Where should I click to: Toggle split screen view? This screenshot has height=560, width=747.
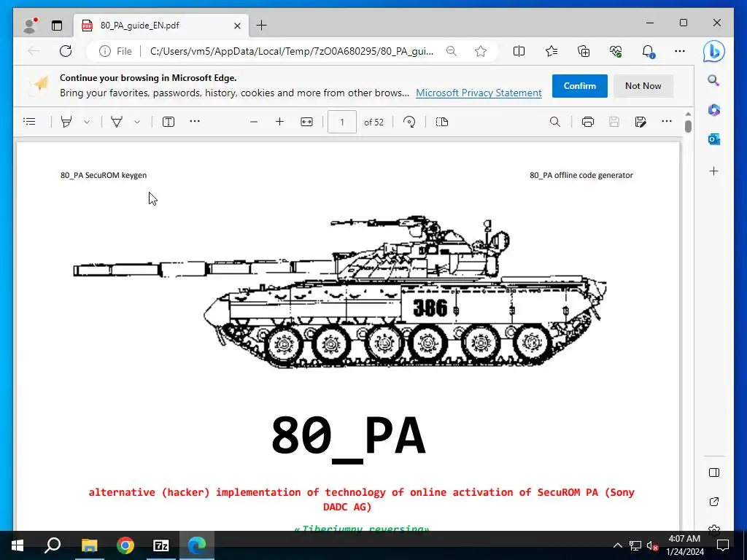pyautogui.click(x=519, y=51)
